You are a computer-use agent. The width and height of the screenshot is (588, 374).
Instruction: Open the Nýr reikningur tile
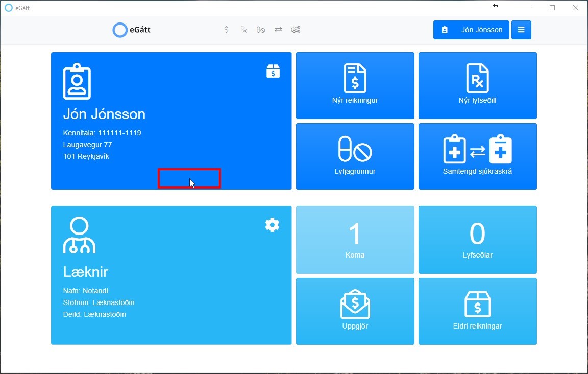(x=355, y=85)
